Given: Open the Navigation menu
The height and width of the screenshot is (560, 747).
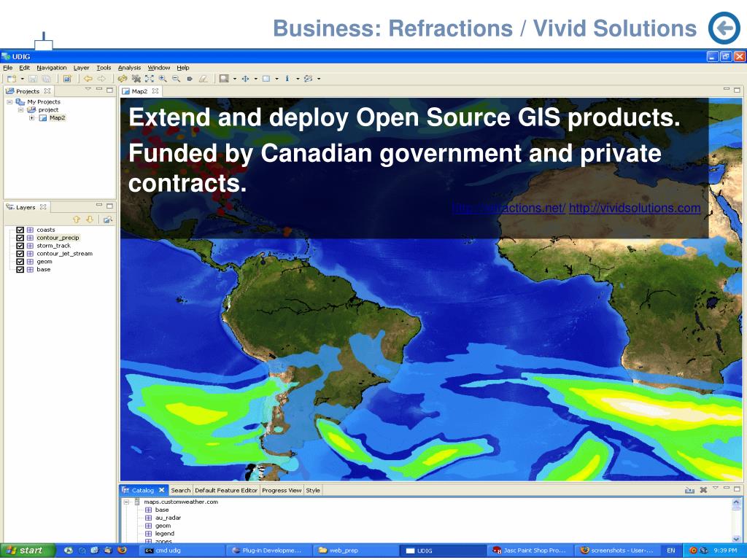Looking at the screenshot, I should click(x=52, y=68).
